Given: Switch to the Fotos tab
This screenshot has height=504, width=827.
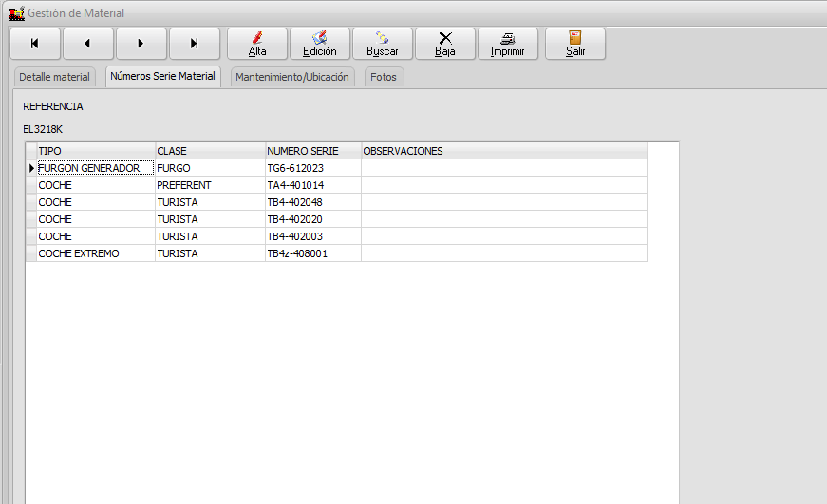Looking at the screenshot, I should click(384, 77).
